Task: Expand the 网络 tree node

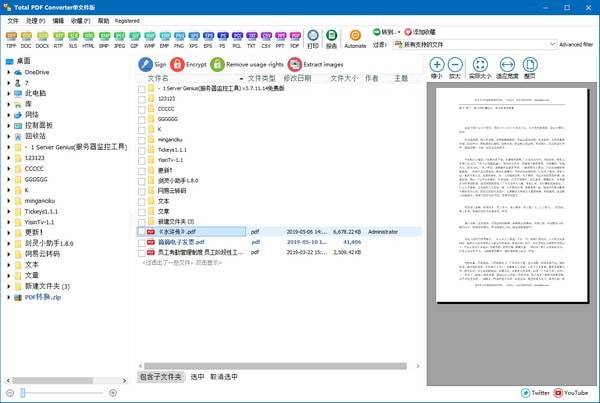Action: (x=8, y=115)
